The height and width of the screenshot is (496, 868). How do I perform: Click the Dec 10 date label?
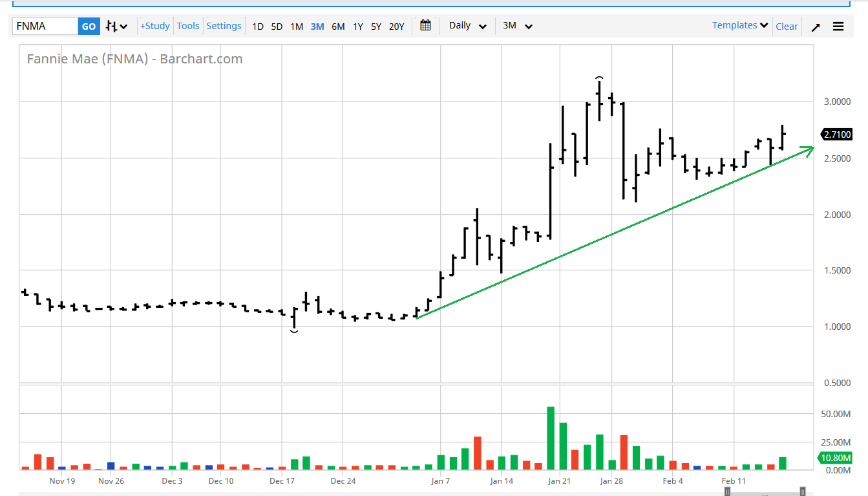pos(220,481)
